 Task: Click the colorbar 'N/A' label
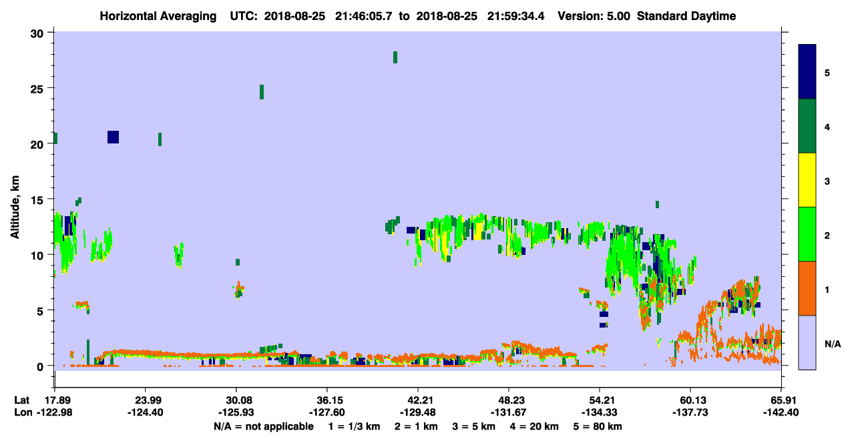(833, 344)
